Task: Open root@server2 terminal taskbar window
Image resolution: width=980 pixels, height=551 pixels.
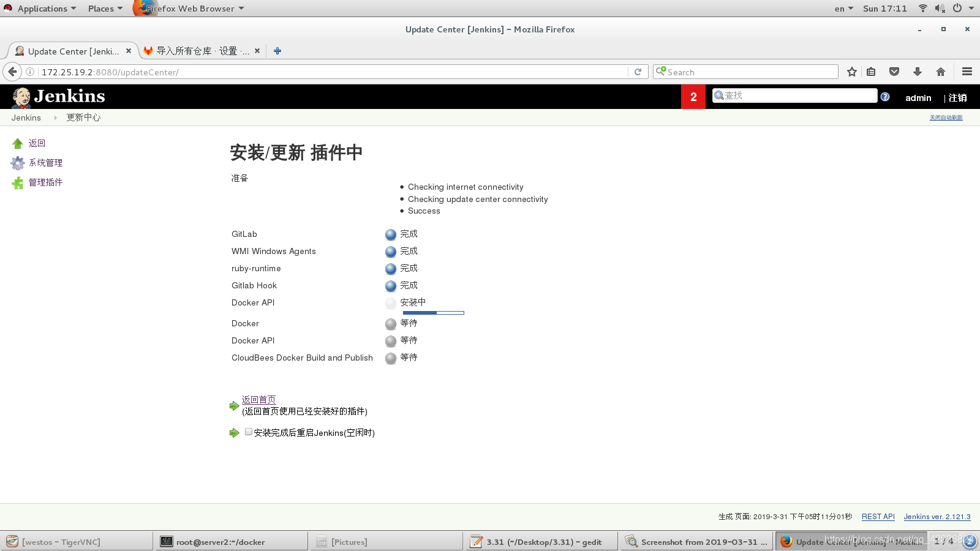Action: (232, 542)
